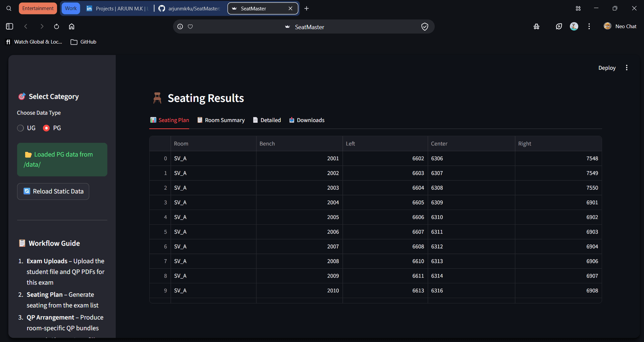Open the browser three-dot menu
This screenshot has height=342, width=644.
pos(589,26)
